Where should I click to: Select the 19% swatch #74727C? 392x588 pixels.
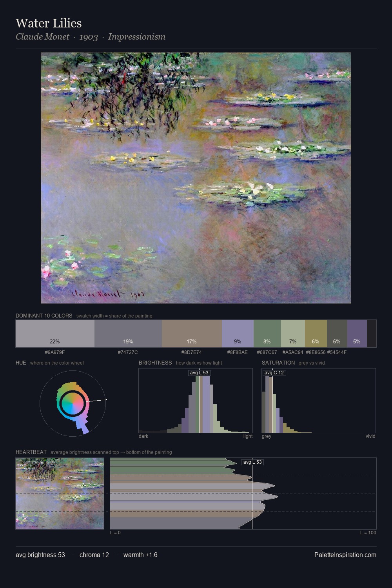(x=128, y=334)
